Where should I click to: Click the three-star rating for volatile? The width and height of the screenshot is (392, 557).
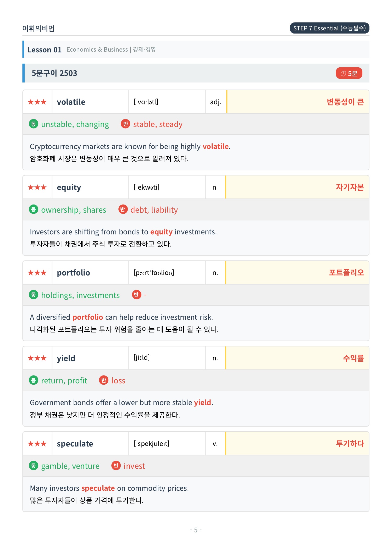(x=37, y=102)
